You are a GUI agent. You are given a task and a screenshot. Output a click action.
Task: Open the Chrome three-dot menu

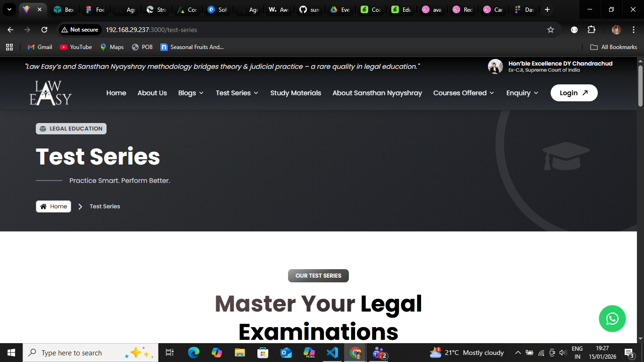coord(632,30)
